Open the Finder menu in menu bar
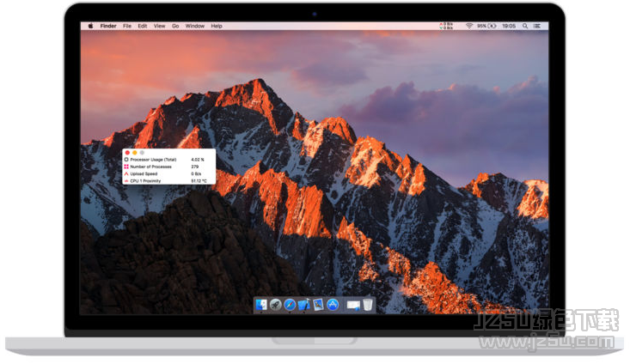Image resolution: width=630 pixels, height=364 pixels. [x=108, y=26]
